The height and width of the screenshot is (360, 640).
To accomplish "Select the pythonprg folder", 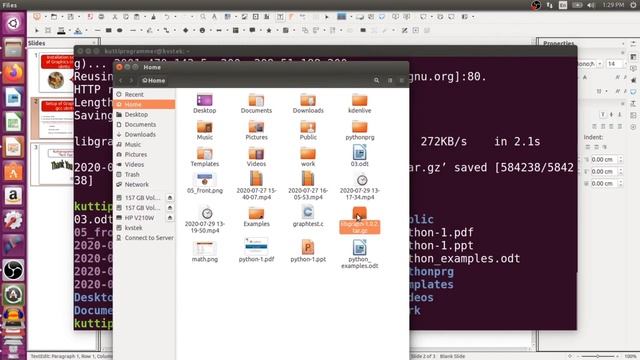I will click(x=360, y=130).
